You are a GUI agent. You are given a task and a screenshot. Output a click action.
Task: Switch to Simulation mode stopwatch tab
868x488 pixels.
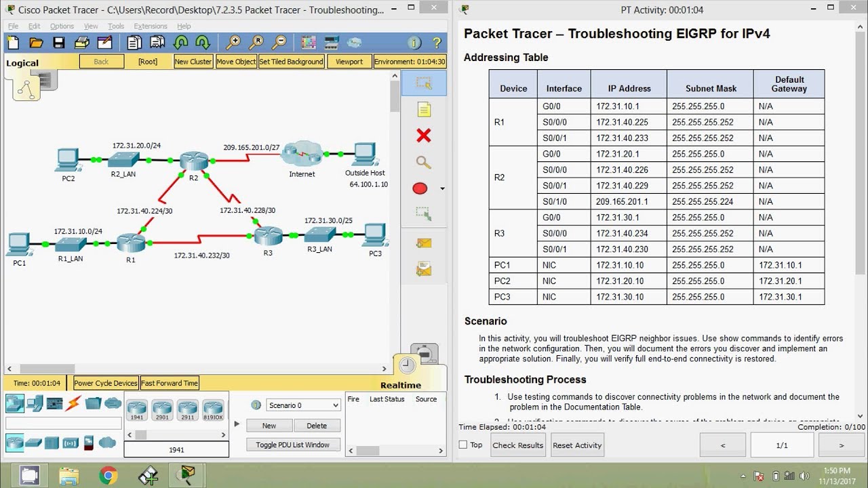coord(424,354)
